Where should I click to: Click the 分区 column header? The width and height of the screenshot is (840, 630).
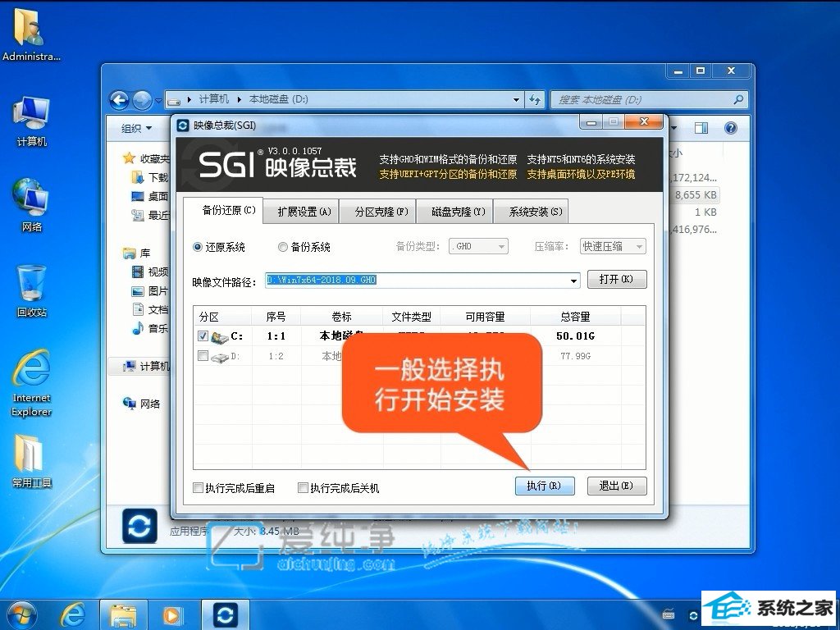tap(222, 317)
